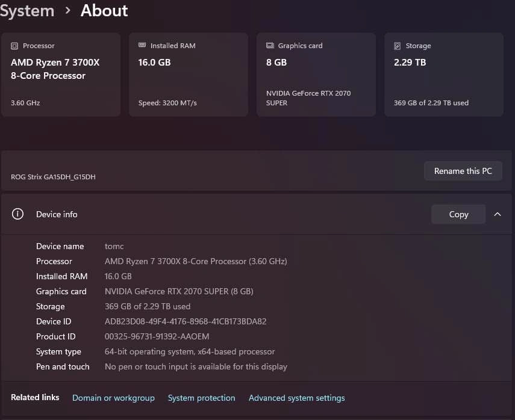Click the 'Device ID' row label
Image resolution: width=515 pixels, height=420 pixels.
54,321
